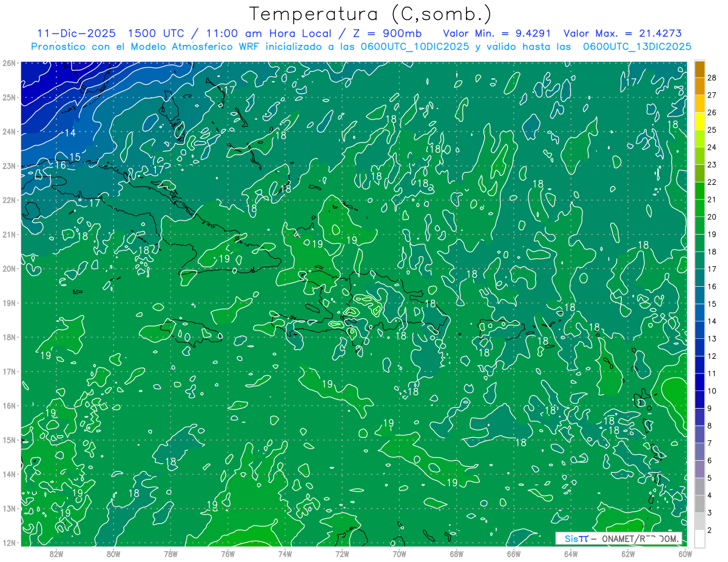Click the "60W" longitude axis label
The height and width of the screenshot is (562, 728).
pyautogui.click(x=686, y=554)
